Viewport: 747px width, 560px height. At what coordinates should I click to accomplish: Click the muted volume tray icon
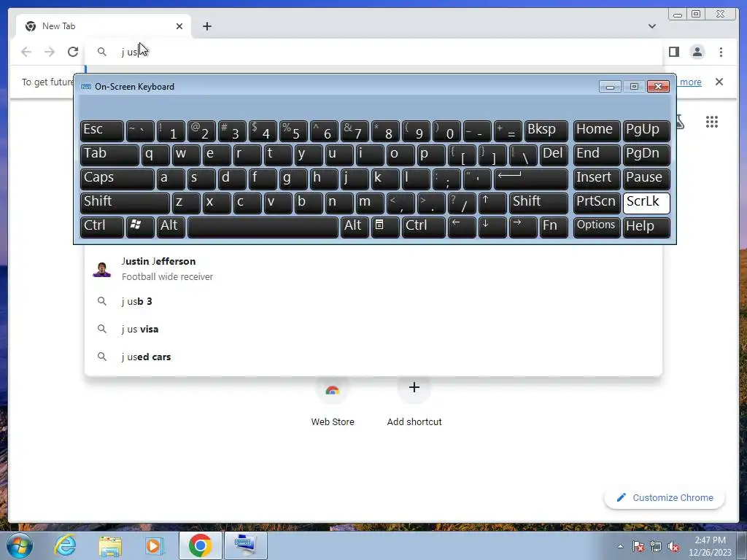pyautogui.click(x=673, y=546)
